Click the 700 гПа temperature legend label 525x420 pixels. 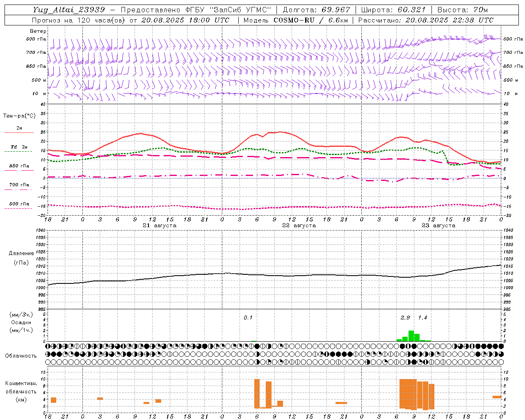pos(19,185)
